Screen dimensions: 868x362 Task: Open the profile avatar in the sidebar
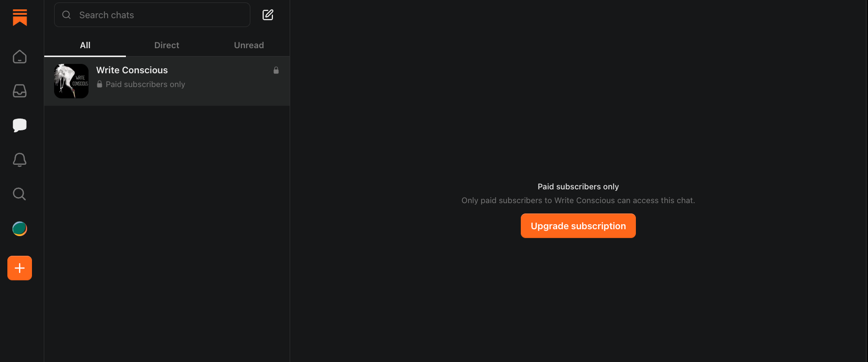tap(20, 229)
